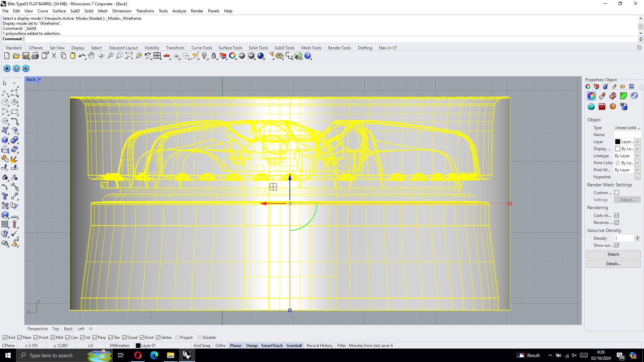Click the Help question mark icon

tap(308, 56)
